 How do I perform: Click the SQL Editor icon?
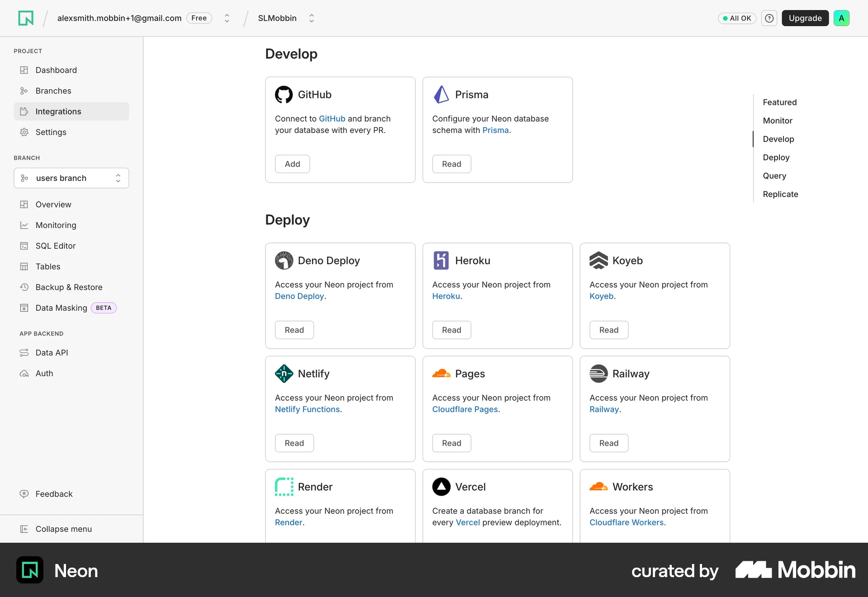(24, 246)
